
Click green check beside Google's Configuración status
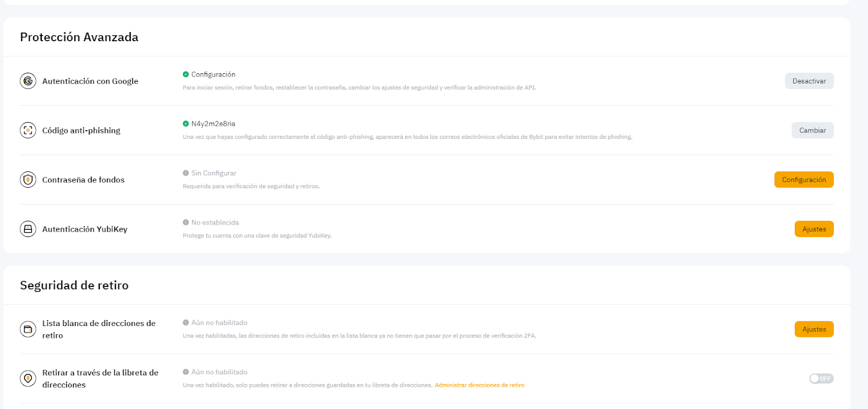point(186,74)
